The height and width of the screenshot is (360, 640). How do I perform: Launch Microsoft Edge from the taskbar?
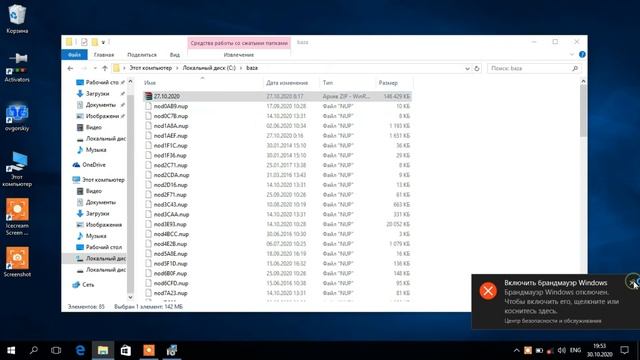pyautogui.click(x=80, y=350)
